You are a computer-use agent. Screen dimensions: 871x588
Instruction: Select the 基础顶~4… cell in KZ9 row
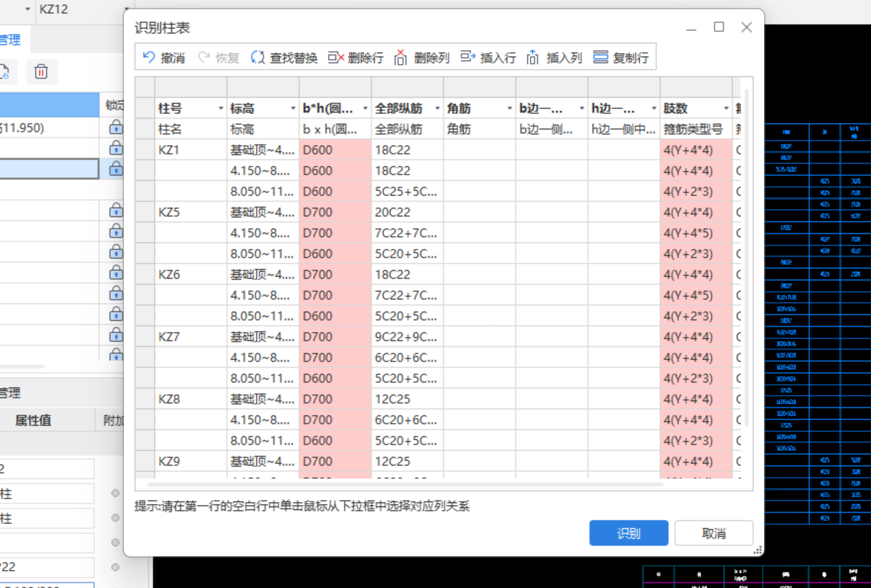(263, 461)
